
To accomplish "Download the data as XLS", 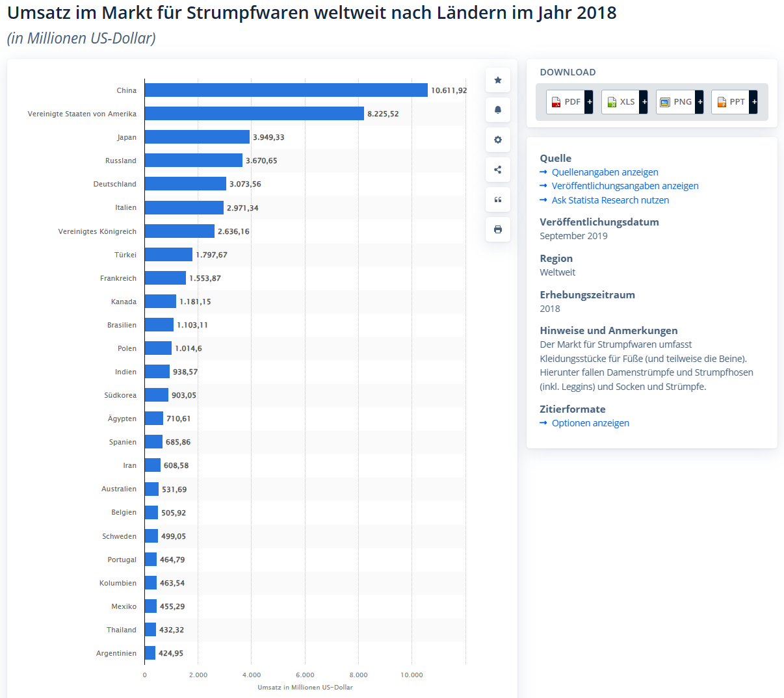I will pos(620,102).
